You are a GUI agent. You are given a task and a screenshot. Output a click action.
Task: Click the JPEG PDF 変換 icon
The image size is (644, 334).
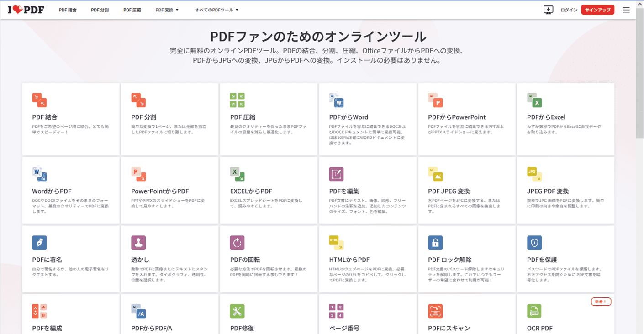(x=534, y=174)
